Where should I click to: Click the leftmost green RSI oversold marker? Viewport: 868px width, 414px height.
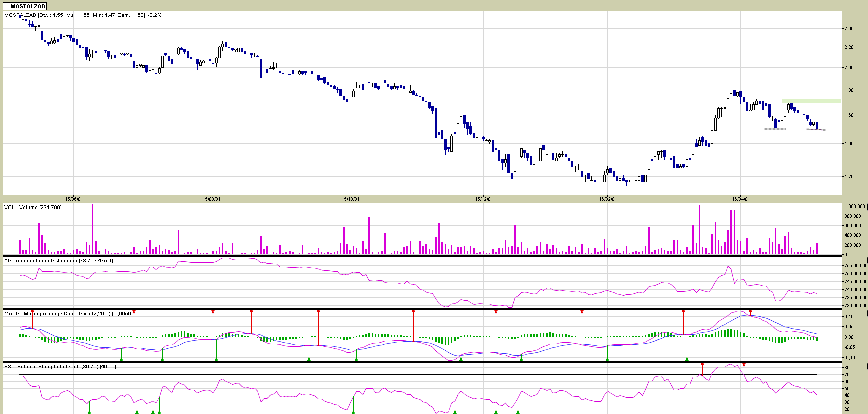tap(89, 411)
